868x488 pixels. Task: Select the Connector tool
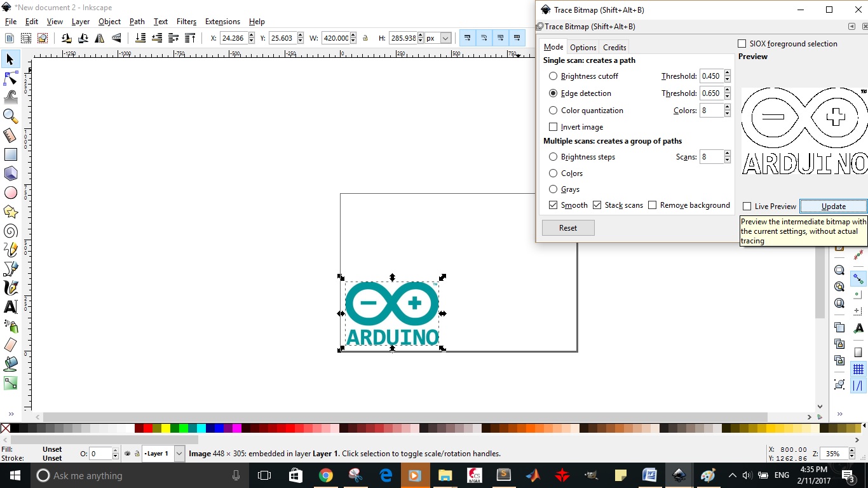[11, 383]
